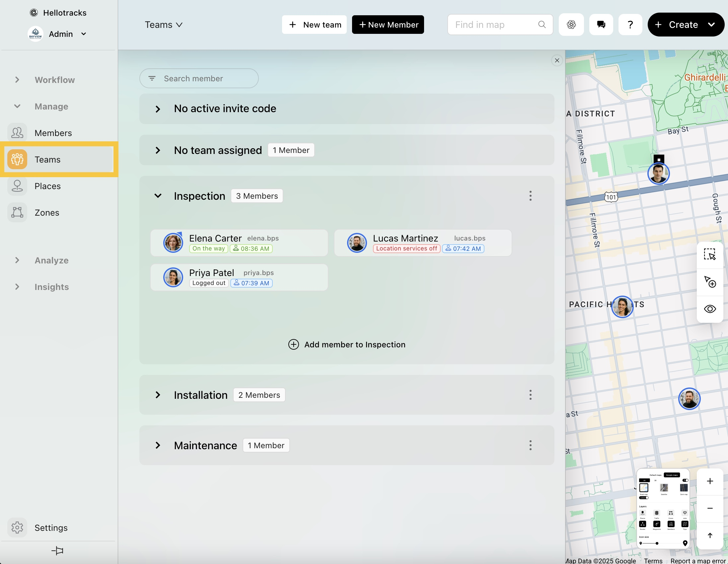Adjust the Icon size slider handle
The height and width of the screenshot is (564, 728).
point(657,543)
